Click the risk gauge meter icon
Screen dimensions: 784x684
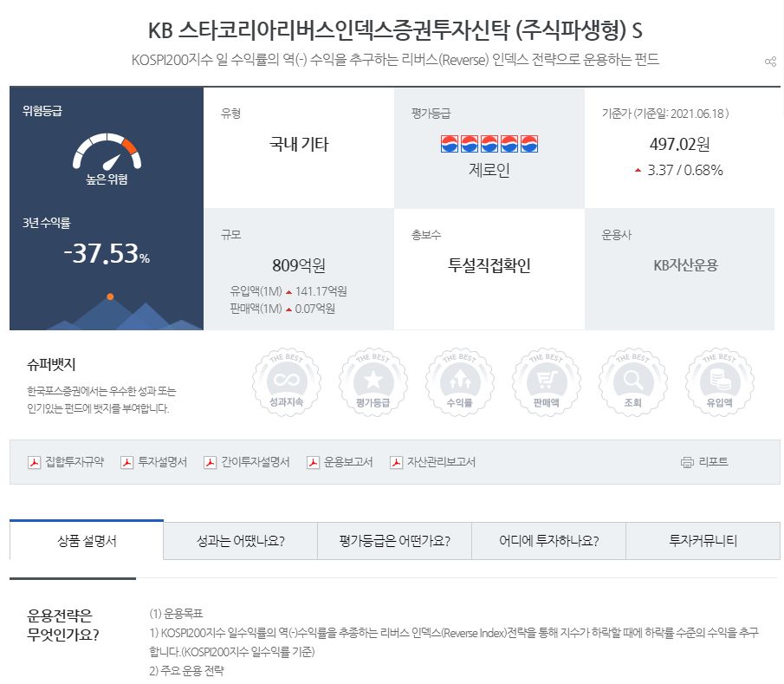point(107,151)
